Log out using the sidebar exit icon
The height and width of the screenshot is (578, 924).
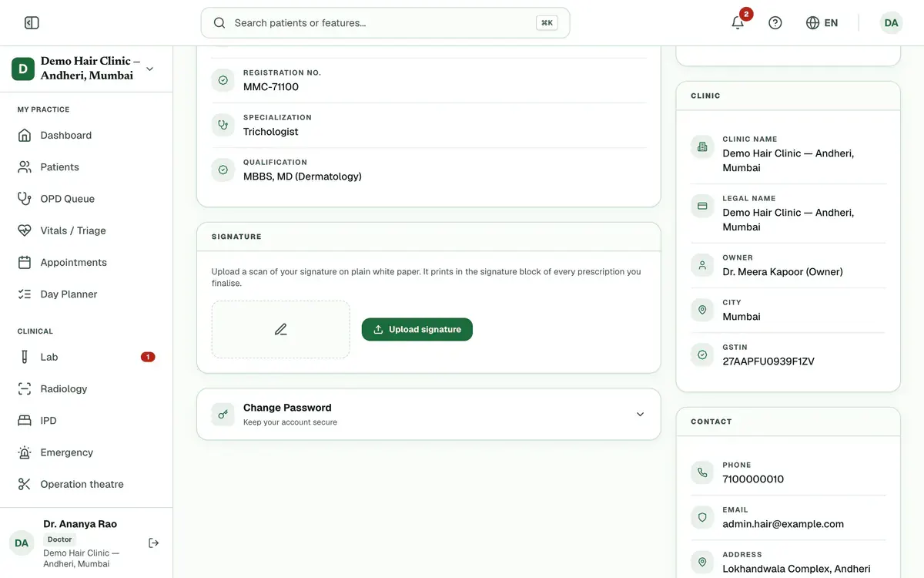153,543
